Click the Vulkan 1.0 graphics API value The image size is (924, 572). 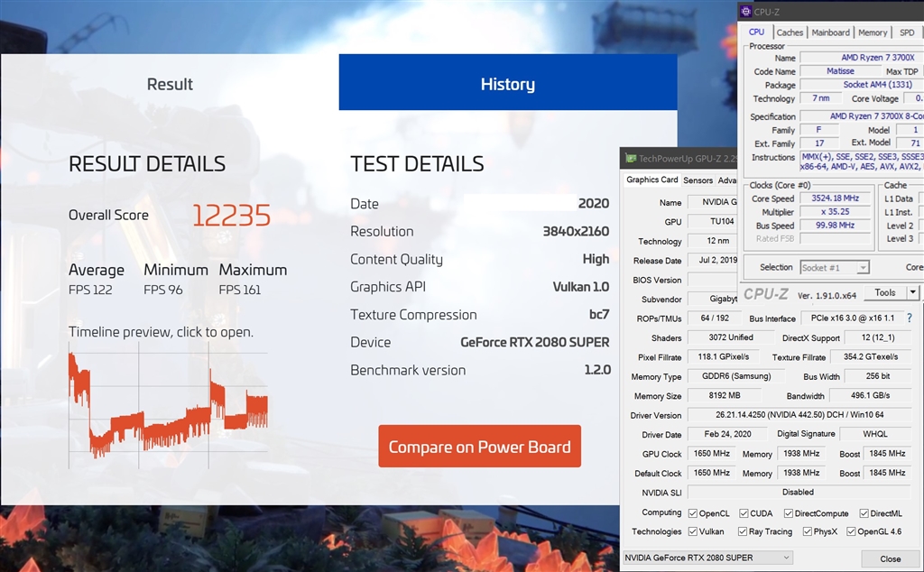[x=581, y=287]
